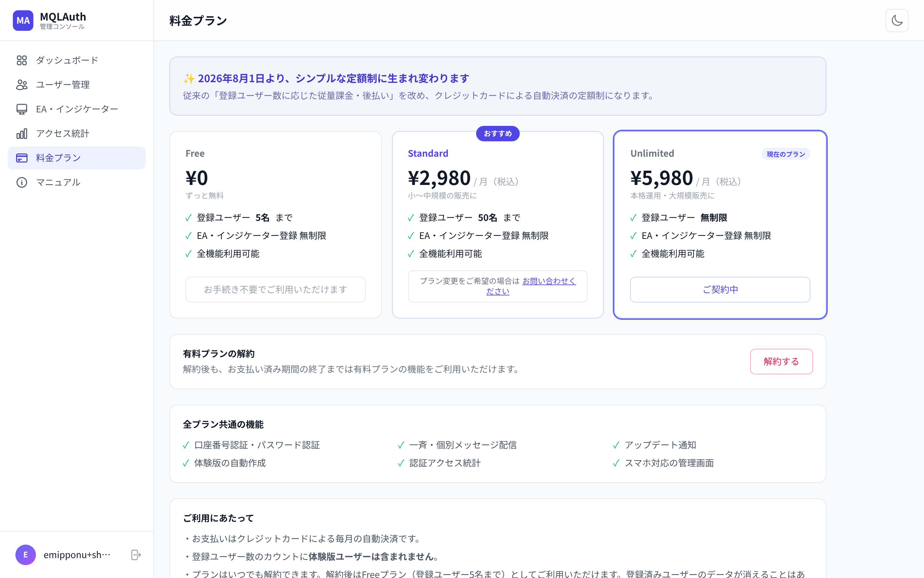Click the 全プラン共通の機能 heading
924x578 pixels.
223,424
